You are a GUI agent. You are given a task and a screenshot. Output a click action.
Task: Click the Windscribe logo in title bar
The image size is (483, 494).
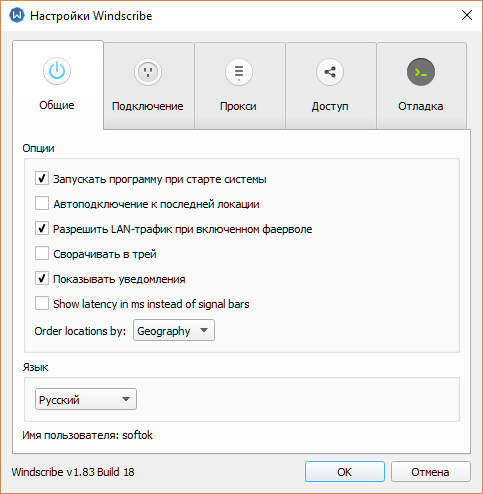(17, 15)
